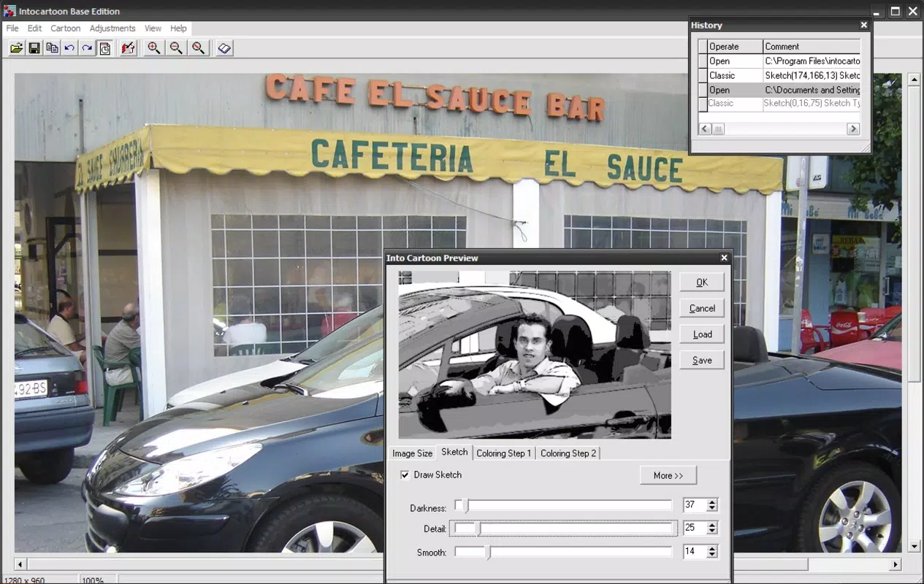Click the Detail value field showing 25
This screenshot has height=584, width=924.
pos(694,528)
